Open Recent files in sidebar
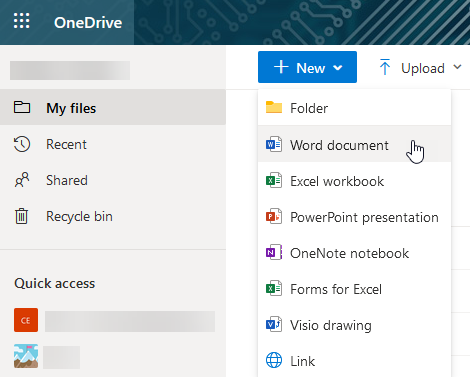The height and width of the screenshot is (377, 470). pos(113,144)
